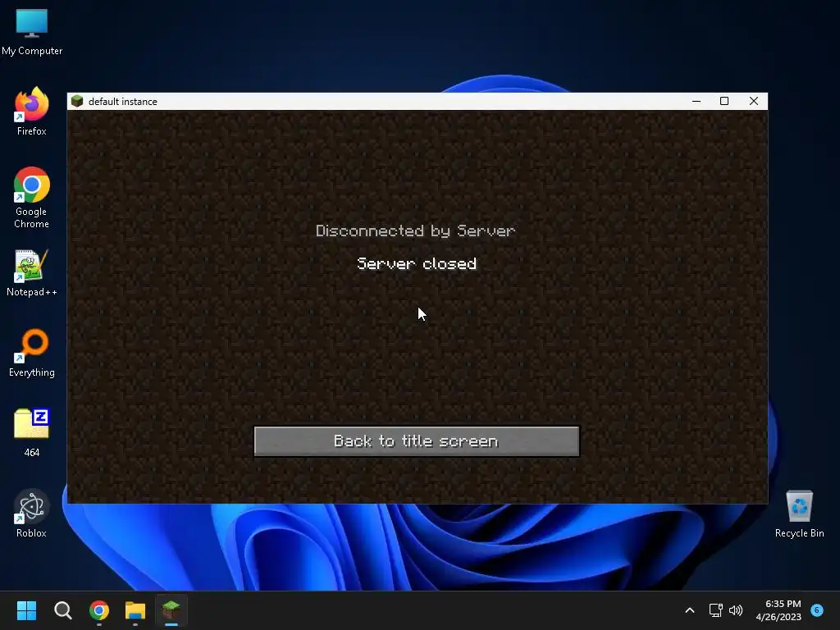The height and width of the screenshot is (630, 840).
Task: Click the 'Server closed' message
Action: (x=417, y=263)
